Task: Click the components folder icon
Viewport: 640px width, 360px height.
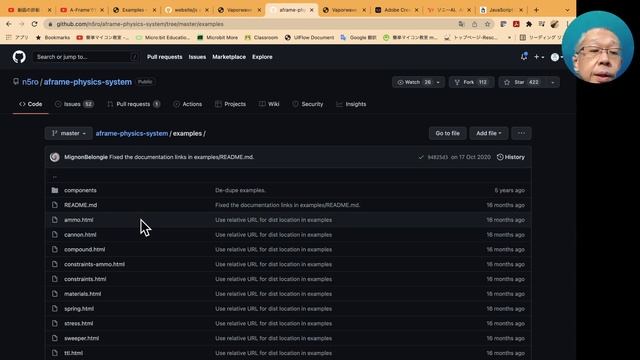Action: [x=55, y=190]
